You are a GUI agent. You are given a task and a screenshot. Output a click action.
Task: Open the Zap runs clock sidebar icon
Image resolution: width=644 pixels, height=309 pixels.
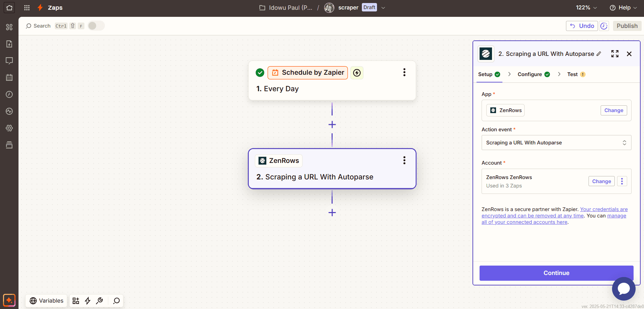tap(9, 94)
